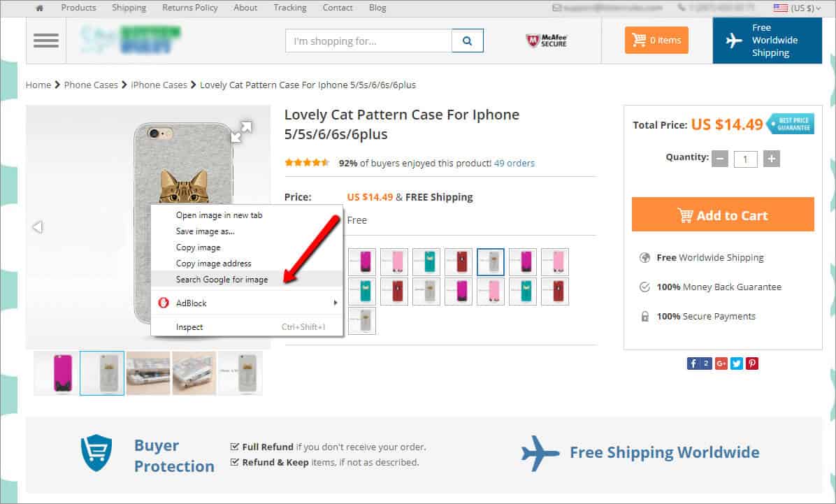This screenshot has height=504, width=836.
Task: Share the product on Google Plus
Action: coord(721,363)
